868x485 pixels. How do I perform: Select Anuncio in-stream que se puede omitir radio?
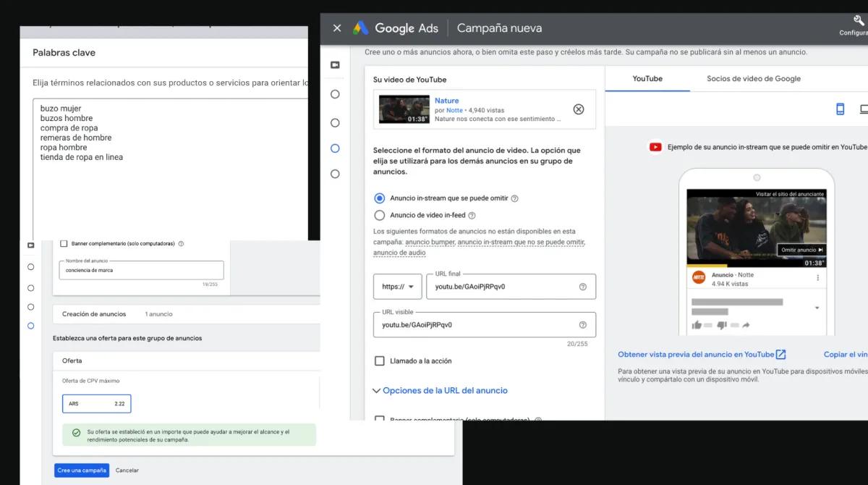pyautogui.click(x=380, y=198)
